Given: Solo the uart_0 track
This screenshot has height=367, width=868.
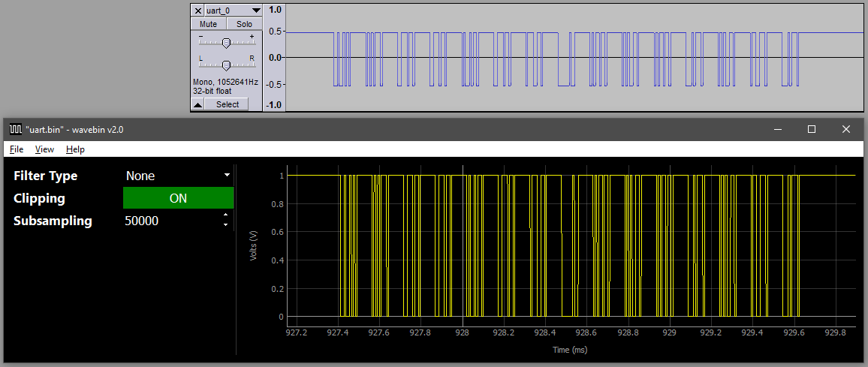Looking at the screenshot, I should (244, 24).
